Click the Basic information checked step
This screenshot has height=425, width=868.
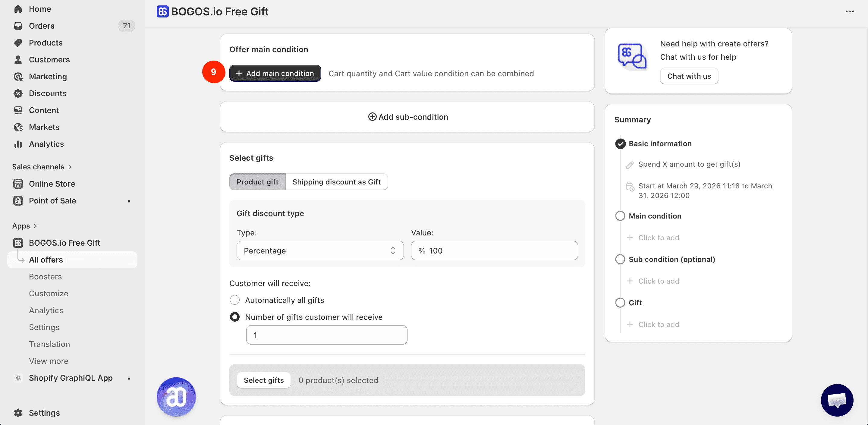point(620,143)
